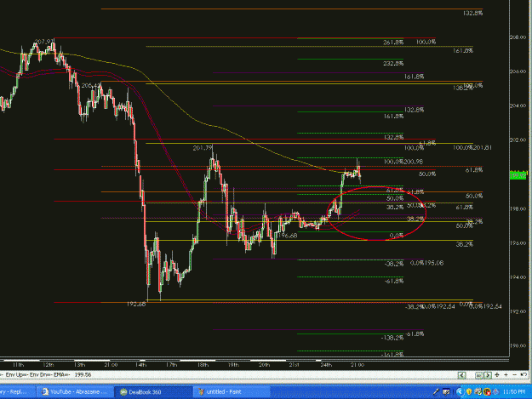
Task: Click the 196.68 price label on chart
Action: pos(288,236)
